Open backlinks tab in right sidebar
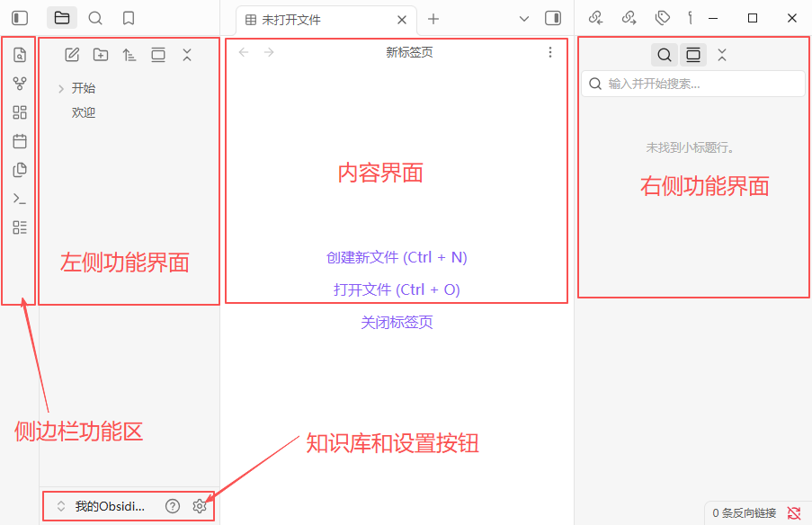812x525 pixels. [596, 18]
